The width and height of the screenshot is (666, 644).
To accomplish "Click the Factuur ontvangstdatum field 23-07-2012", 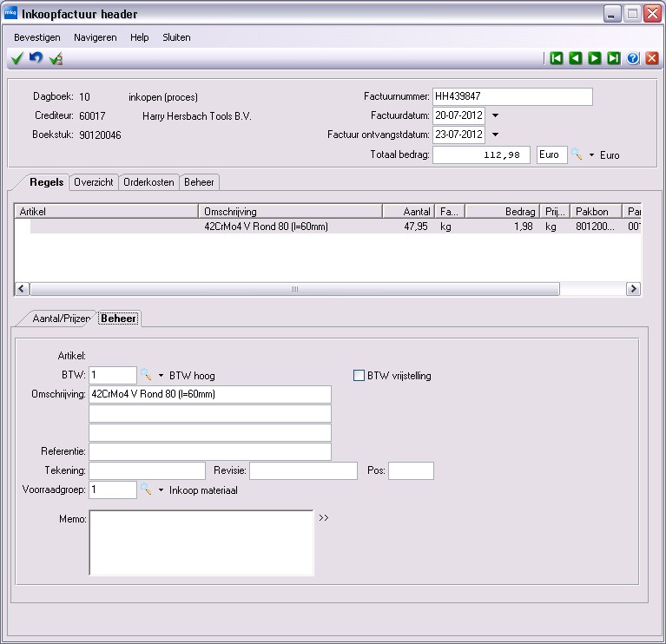I will pos(458,135).
